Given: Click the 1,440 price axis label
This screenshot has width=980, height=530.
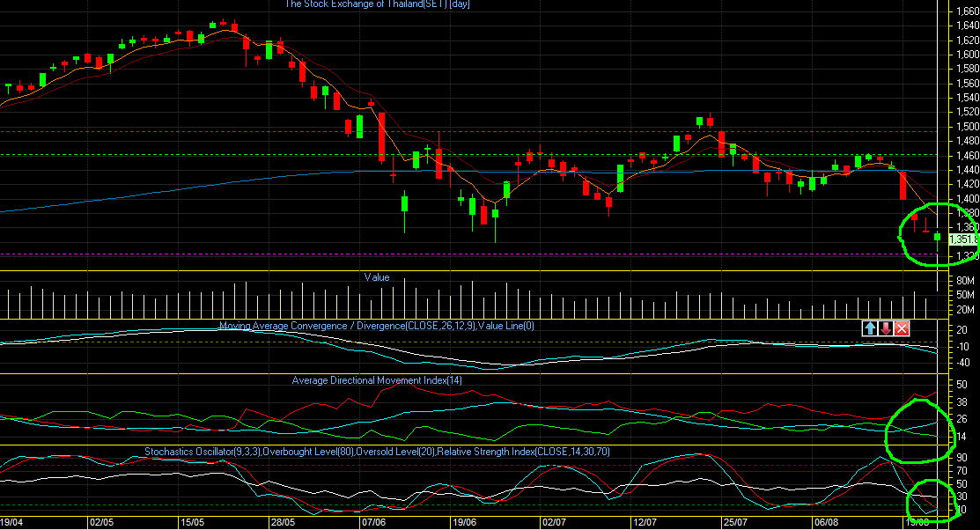Looking at the screenshot, I should click(968, 169).
